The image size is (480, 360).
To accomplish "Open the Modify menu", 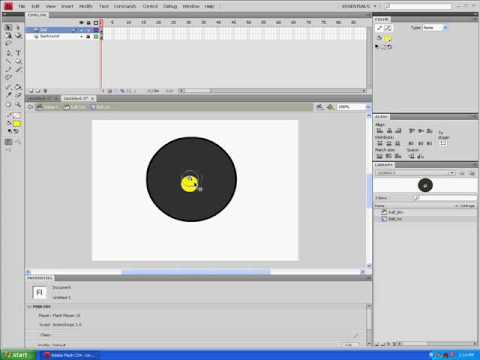I will pyautogui.click(x=86, y=6).
